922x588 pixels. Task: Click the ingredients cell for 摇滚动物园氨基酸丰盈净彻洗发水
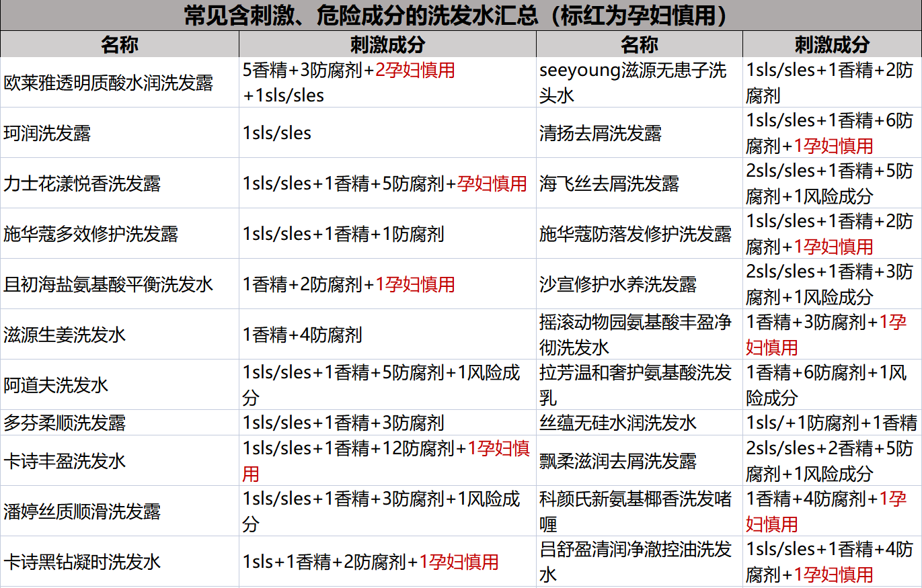coord(833,334)
